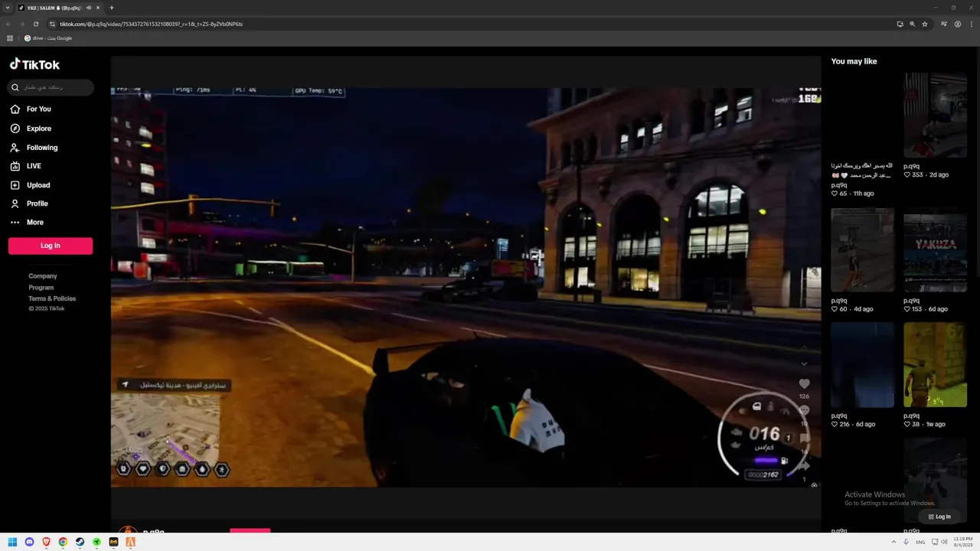
Task: Go to next video using down chevron
Action: 804,364
